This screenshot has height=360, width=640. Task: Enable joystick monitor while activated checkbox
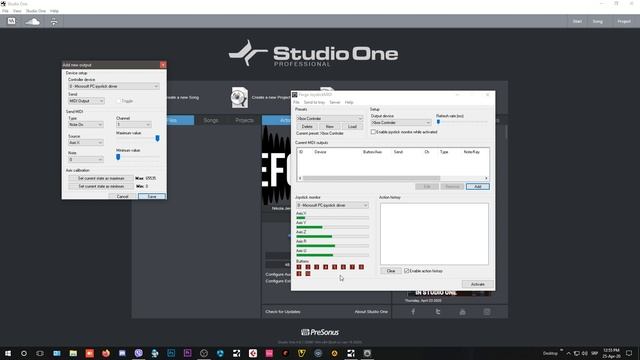(x=373, y=132)
